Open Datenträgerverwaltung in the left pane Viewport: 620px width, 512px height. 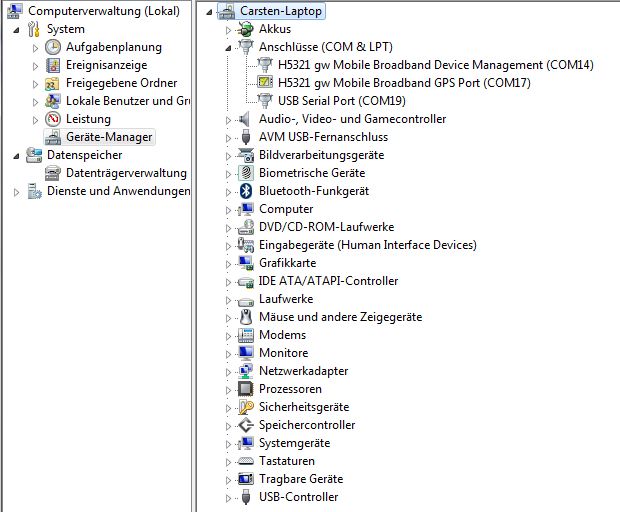point(126,173)
